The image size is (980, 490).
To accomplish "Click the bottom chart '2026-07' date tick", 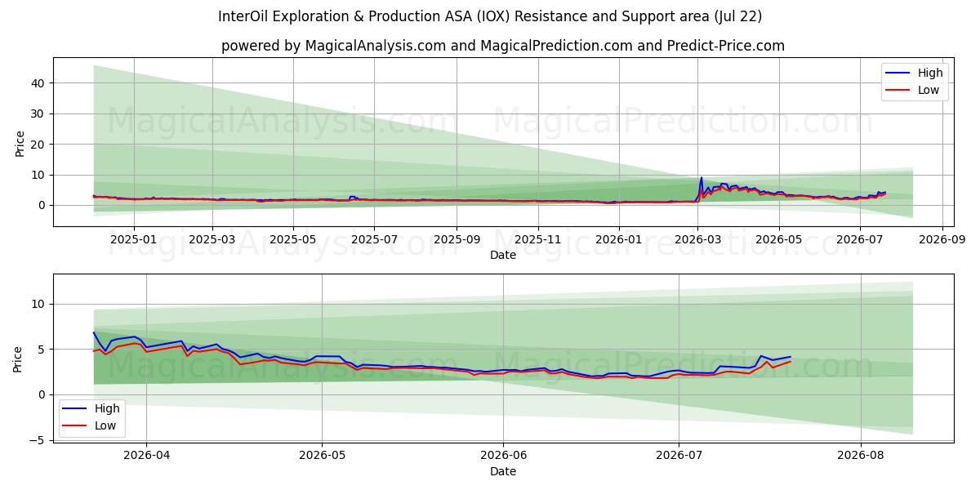I will click(x=679, y=456).
